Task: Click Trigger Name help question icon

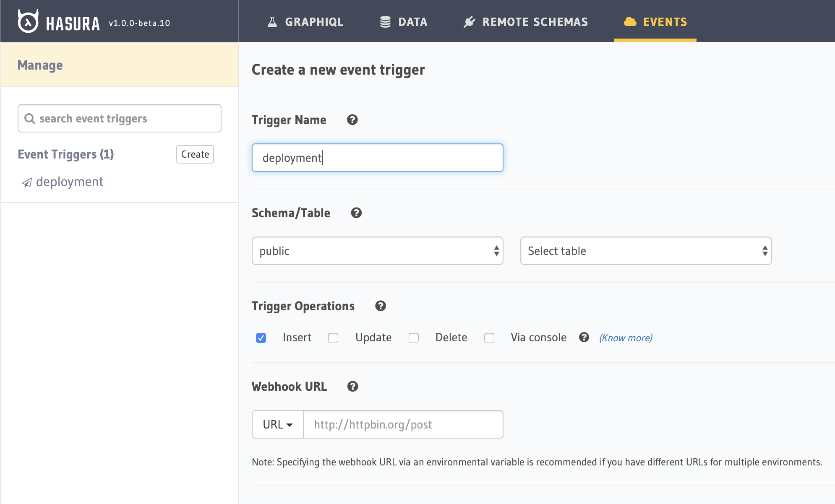Action: pos(352,120)
